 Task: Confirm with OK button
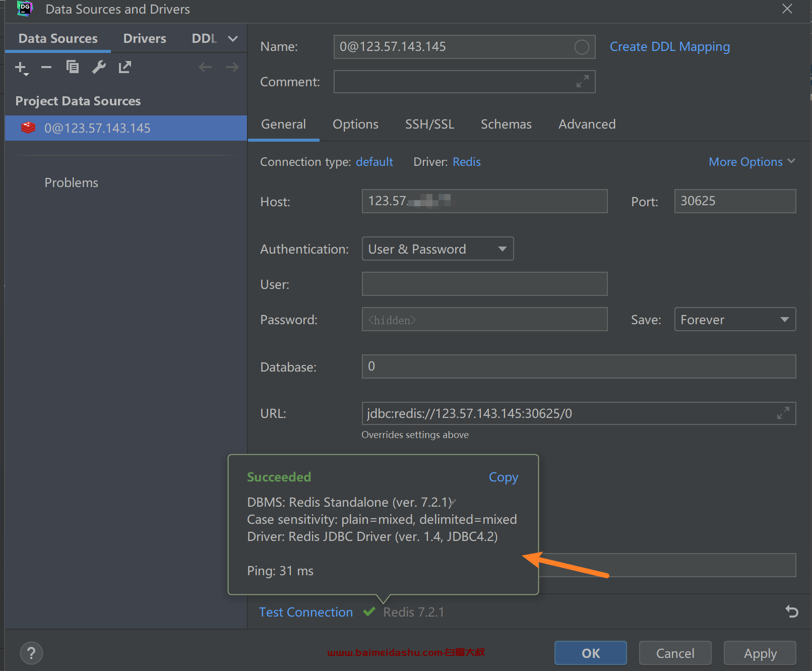591,653
